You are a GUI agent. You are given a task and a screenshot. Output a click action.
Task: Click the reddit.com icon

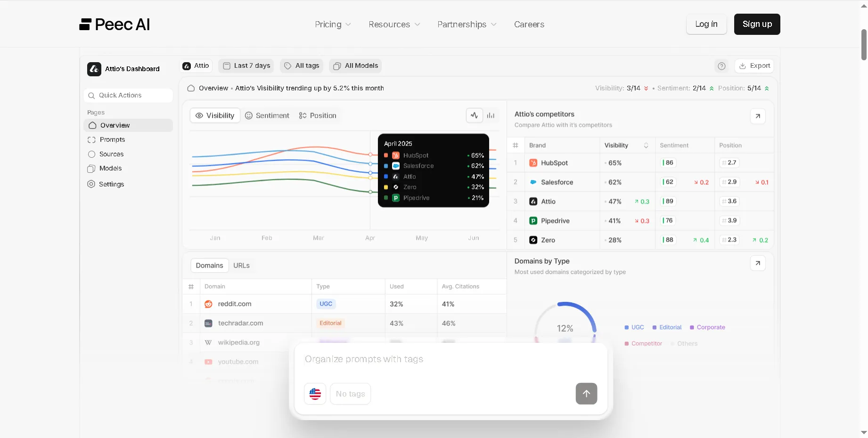(x=208, y=304)
